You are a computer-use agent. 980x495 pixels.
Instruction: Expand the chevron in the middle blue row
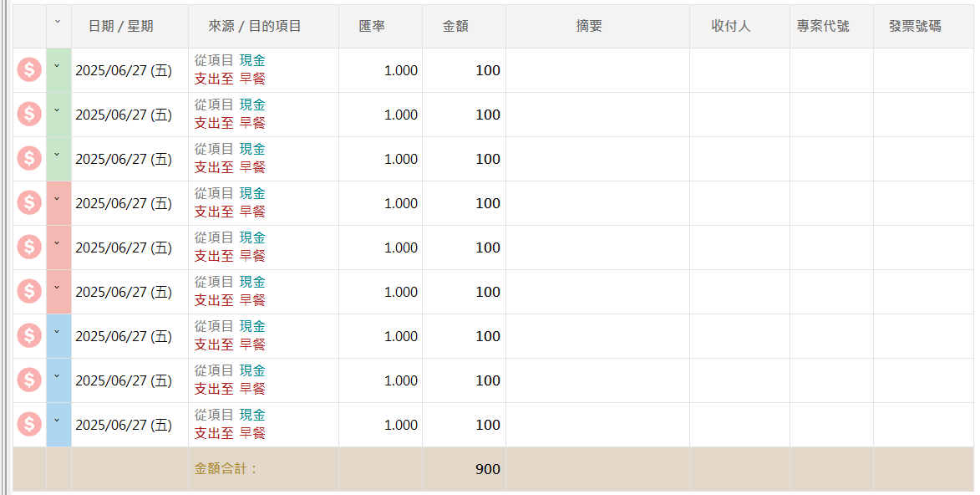(x=57, y=377)
